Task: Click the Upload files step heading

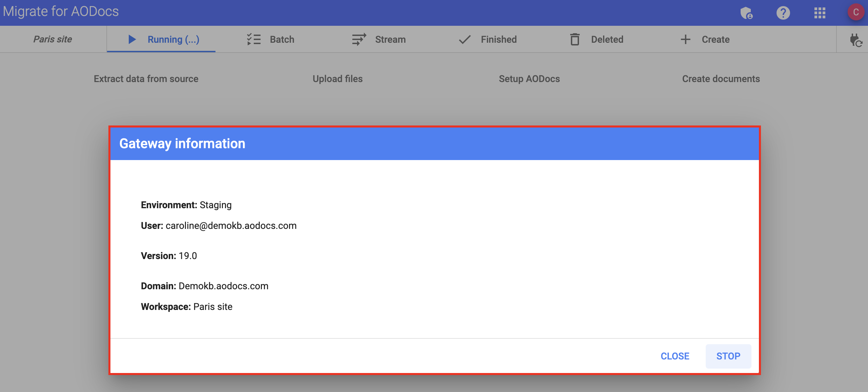Action: (337, 79)
